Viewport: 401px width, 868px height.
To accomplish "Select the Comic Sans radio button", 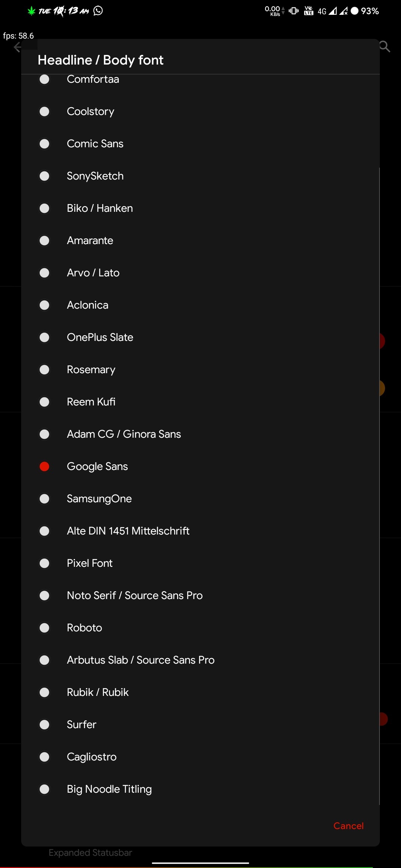I will (45, 144).
